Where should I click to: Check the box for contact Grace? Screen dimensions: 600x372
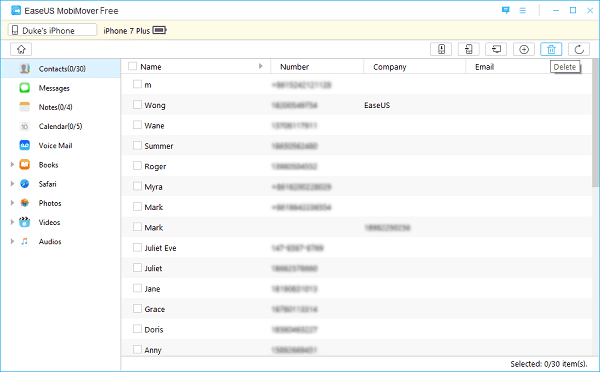click(x=137, y=308)
